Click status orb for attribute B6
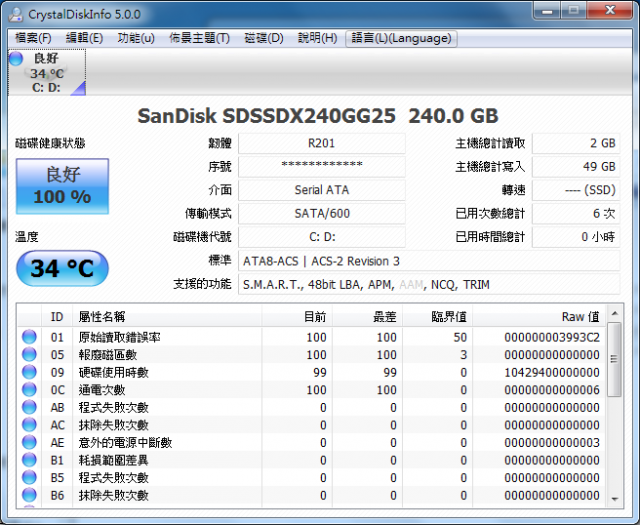Screen dimensions: 640x525 pos(29,495)
